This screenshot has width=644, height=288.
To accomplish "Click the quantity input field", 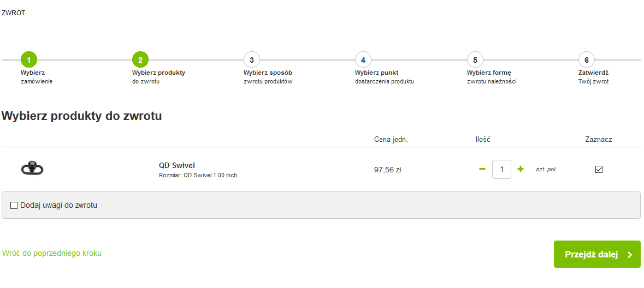I will tap(501, 169).
